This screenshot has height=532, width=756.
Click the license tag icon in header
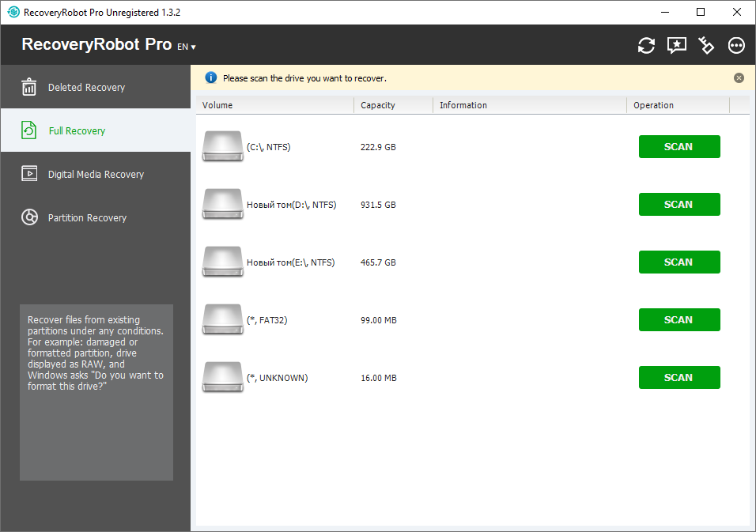pos(706,45)
